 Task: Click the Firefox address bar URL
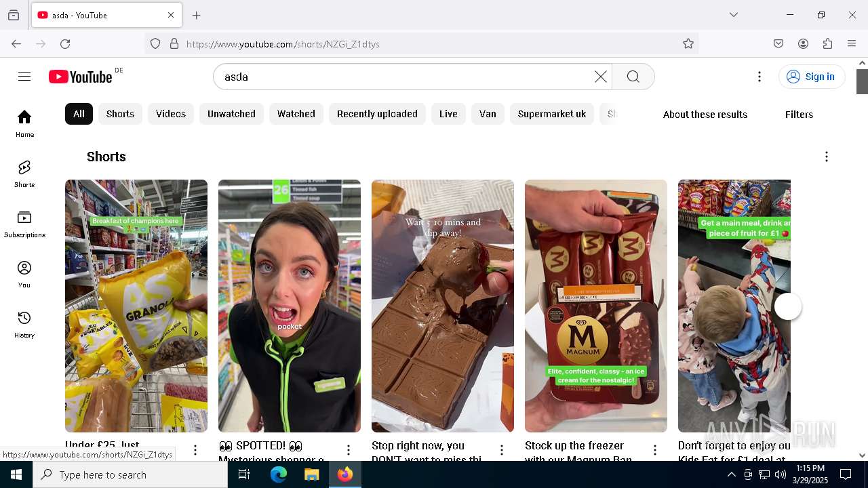pyautogui.click(x=283, y=44)
